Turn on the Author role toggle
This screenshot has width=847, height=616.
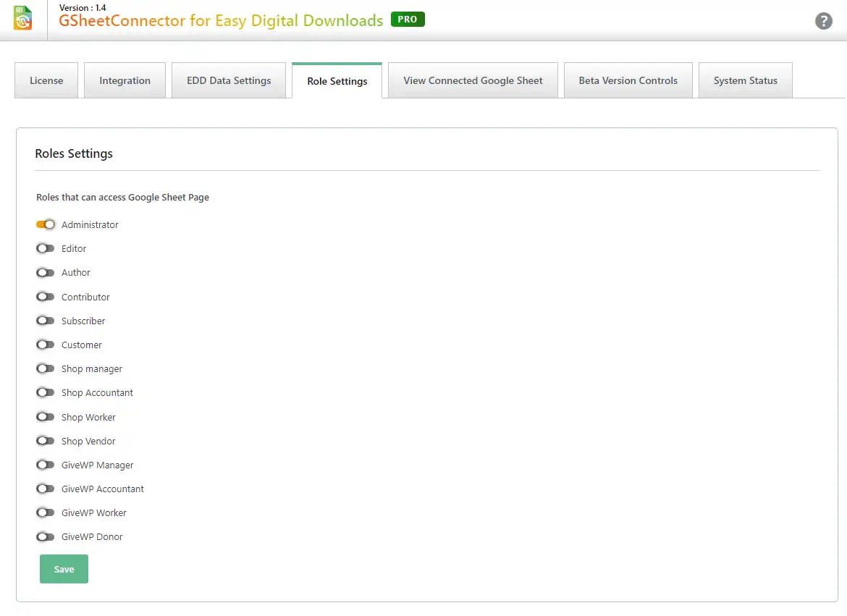[46, 273]
